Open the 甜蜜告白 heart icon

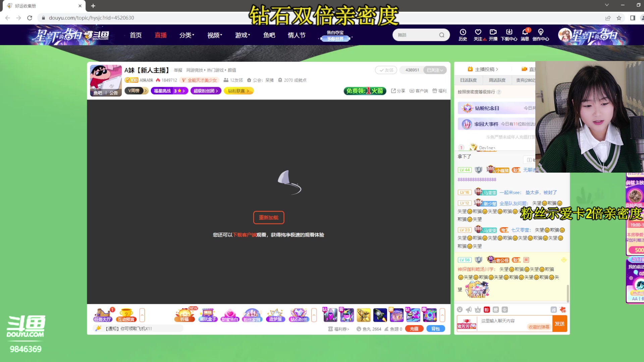click(x=230, y=315)
